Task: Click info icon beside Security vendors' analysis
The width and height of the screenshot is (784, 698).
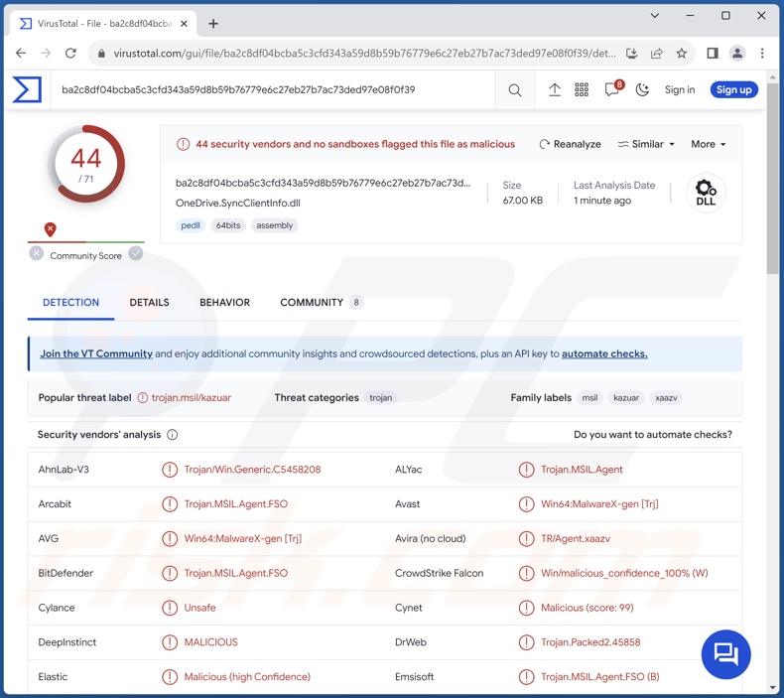Action: (172, 435)
